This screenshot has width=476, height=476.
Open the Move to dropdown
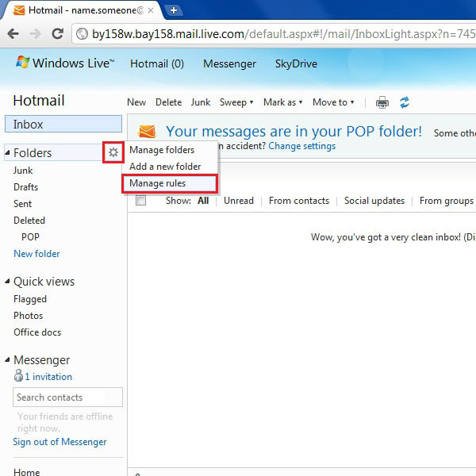[x=333, y=102]
